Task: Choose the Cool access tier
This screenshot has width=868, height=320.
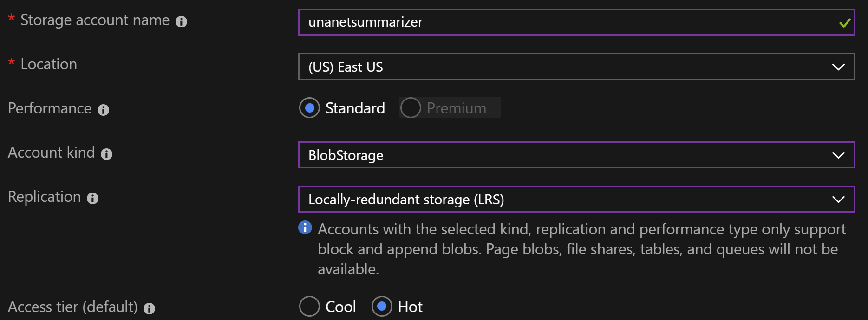Action: tap(309, 307)
